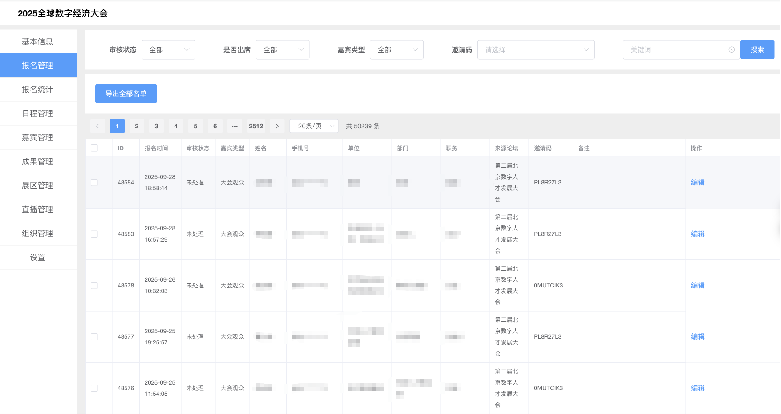
Task: Expand the 是否出席 dropdown filter
Action: point(284,49)
